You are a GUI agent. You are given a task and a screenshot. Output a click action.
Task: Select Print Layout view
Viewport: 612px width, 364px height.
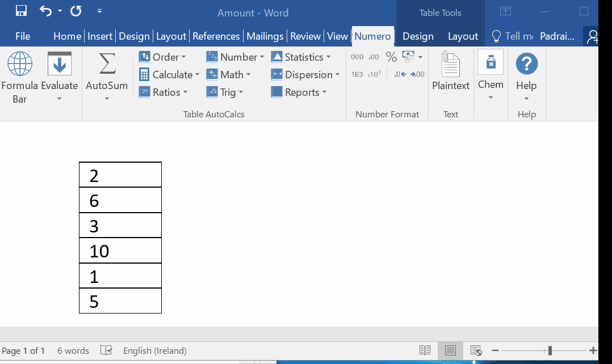click(450, 350)
